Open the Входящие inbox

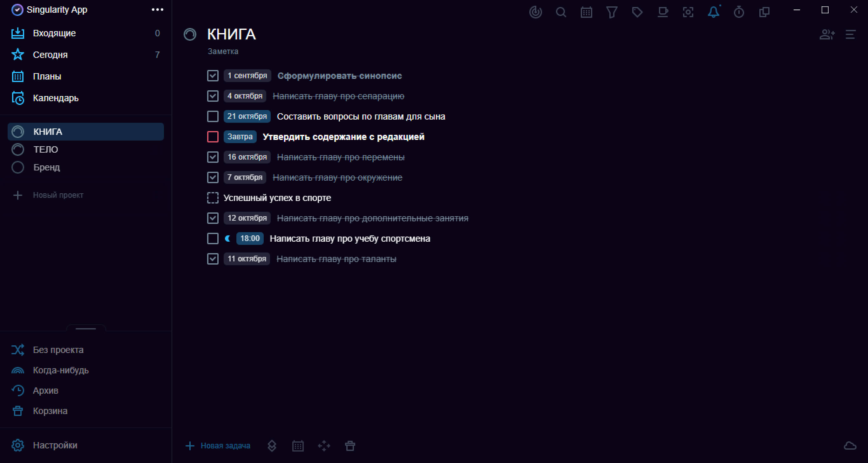click(85, 33)
